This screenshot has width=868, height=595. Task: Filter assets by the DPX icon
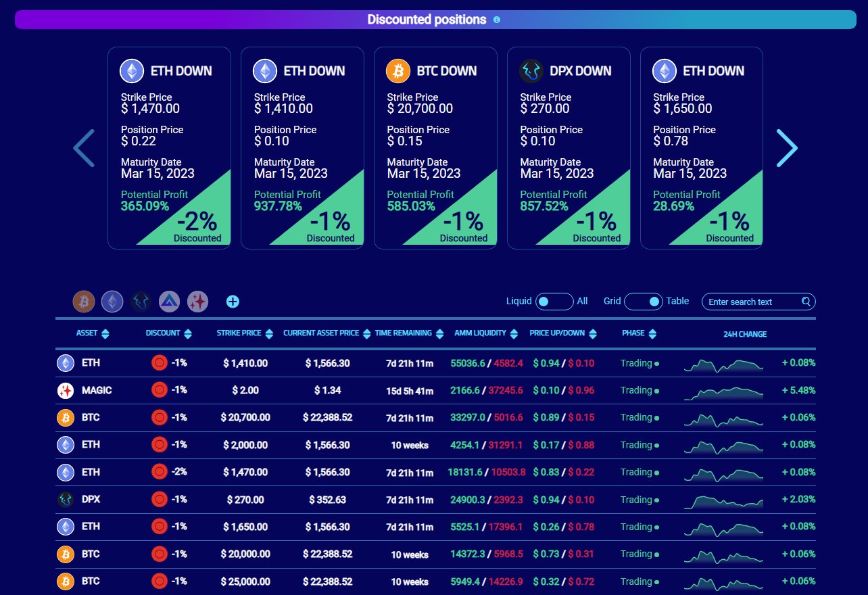pyautogui.click(x=141, y=302)
